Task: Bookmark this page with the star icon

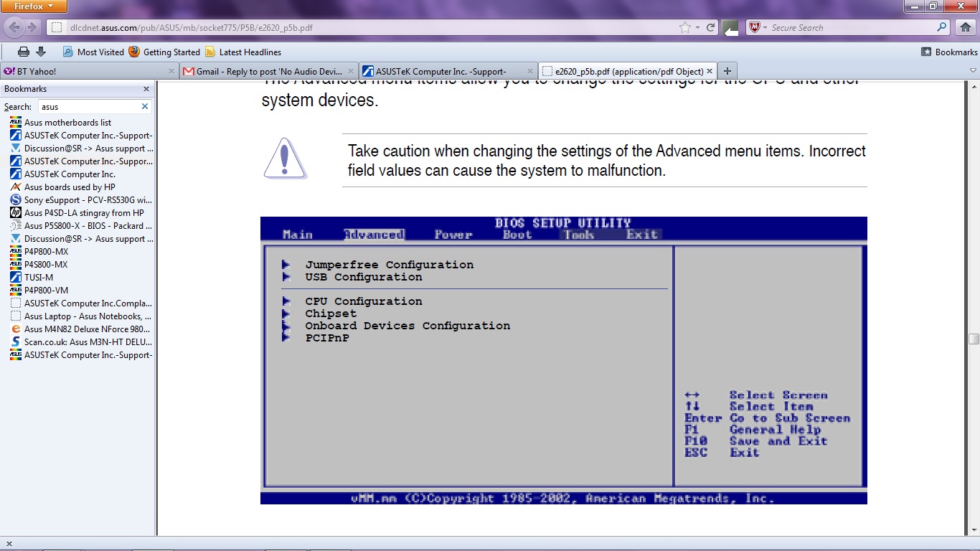Action: click(x=685, y=28)
